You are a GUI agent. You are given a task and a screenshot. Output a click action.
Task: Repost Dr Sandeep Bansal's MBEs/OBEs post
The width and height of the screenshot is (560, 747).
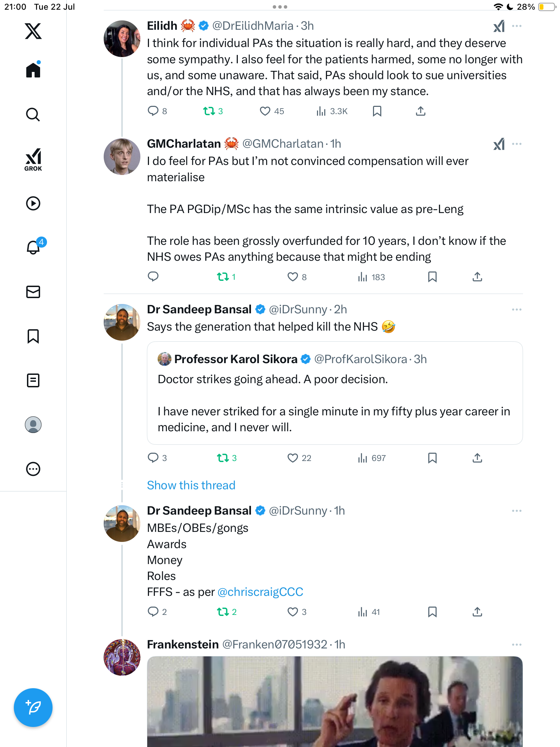click(x=227, y=612)
